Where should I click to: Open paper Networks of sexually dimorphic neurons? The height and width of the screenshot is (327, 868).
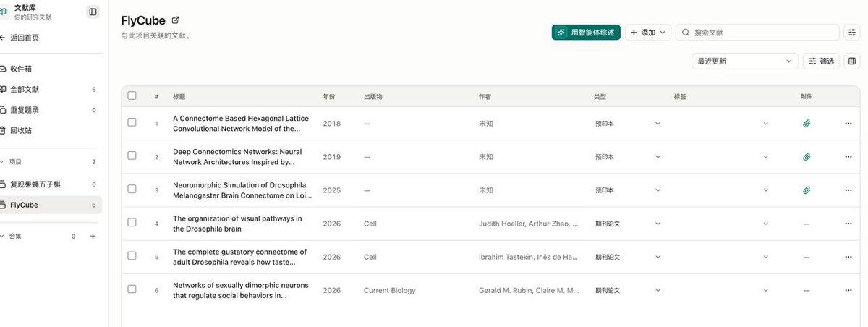[x=241, y=290]
